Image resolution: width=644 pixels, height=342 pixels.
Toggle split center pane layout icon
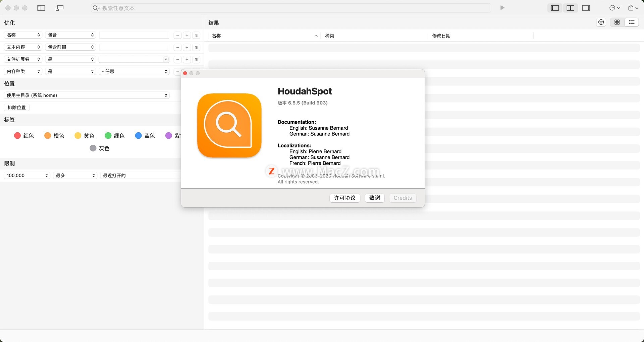click(570, 8)
